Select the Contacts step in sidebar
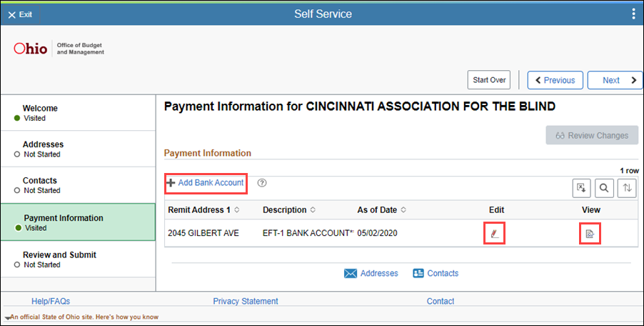The height and width of the screenshot is (326, 644). click(x=78, y=185)
